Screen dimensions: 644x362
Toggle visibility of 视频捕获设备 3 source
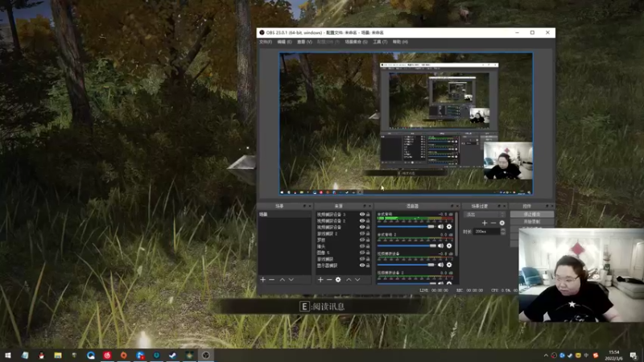[361, 214]
